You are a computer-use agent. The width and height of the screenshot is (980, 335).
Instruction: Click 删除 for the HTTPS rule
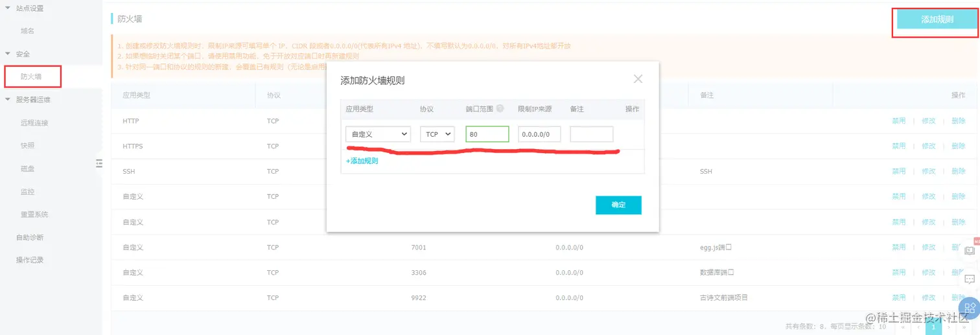tap(959, 146)
